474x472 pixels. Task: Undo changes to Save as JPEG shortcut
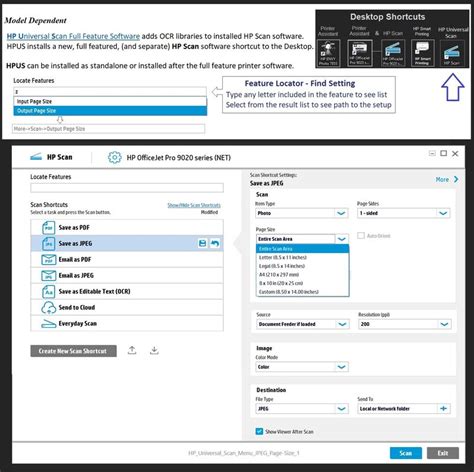tap(215, 243)
